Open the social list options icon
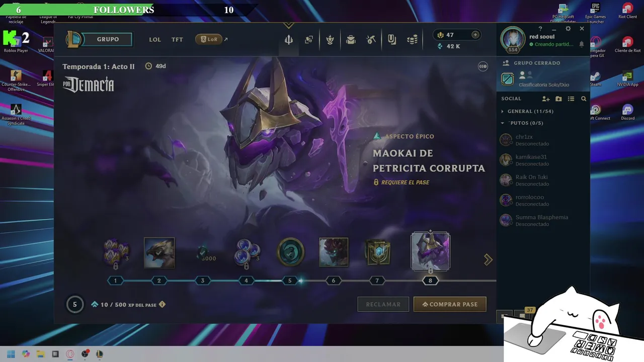 point(571,99)
